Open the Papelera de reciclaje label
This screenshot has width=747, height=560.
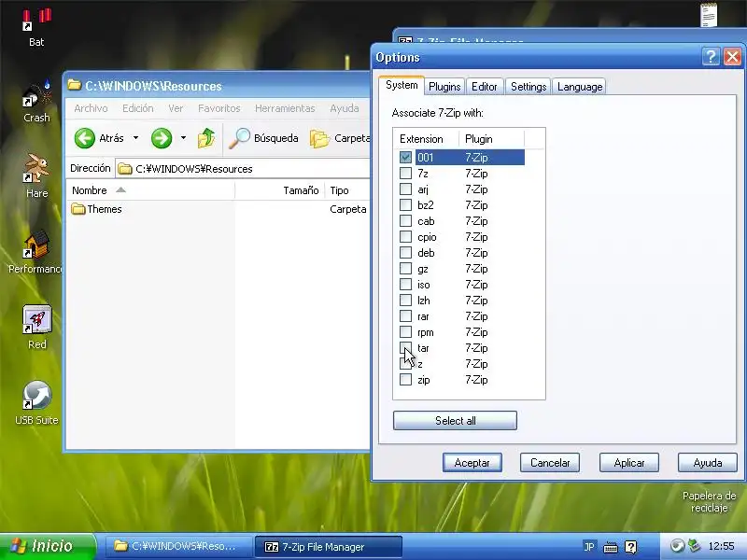click(x=709, y=502)
